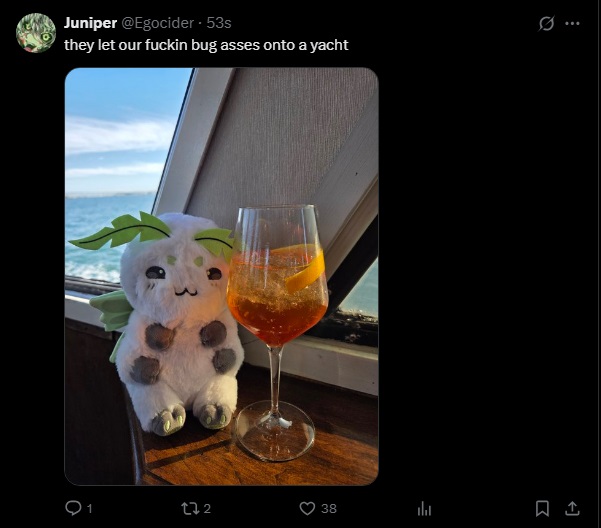Image resolution: width=601 pixels, height=528 pixels.
Task: Repost the tweet using retweet arrows icon
Action: 190,508
